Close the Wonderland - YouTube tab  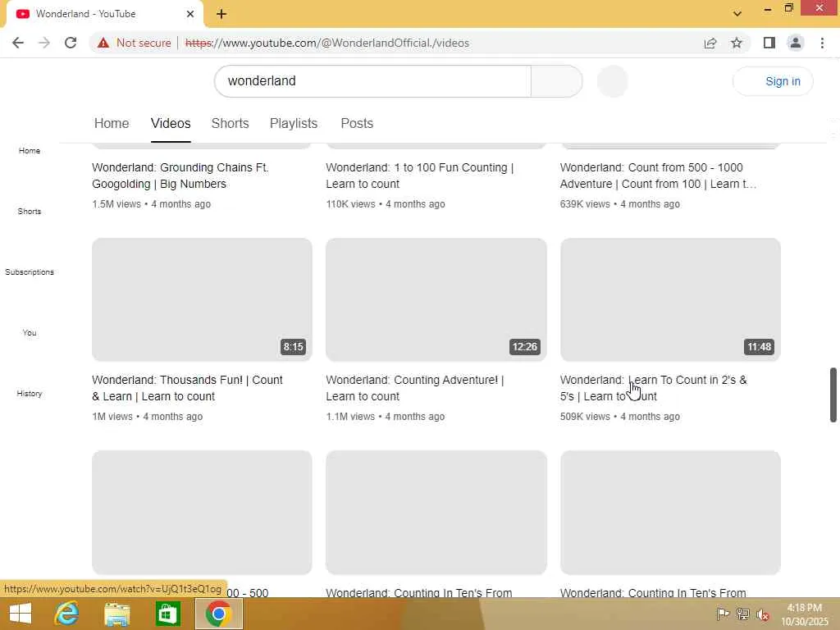(x=190, y=14)
